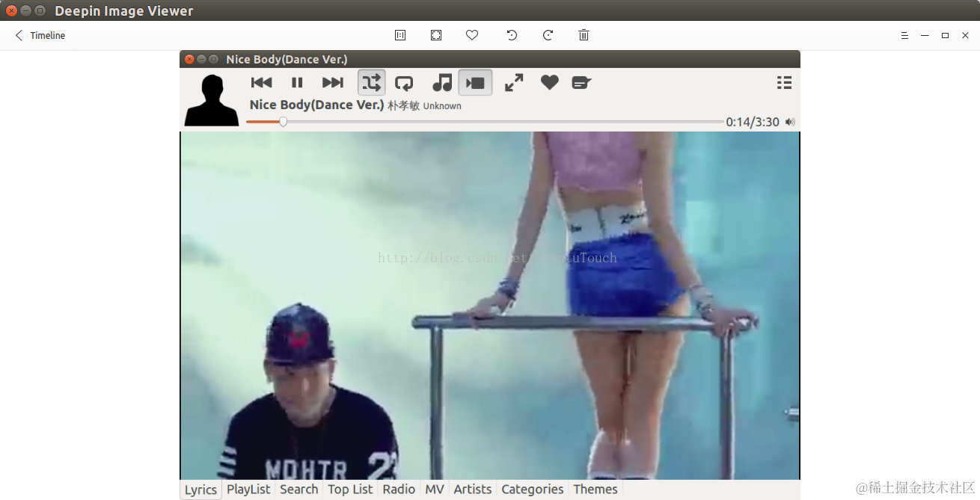Love the current song

[x=550, y=83]
